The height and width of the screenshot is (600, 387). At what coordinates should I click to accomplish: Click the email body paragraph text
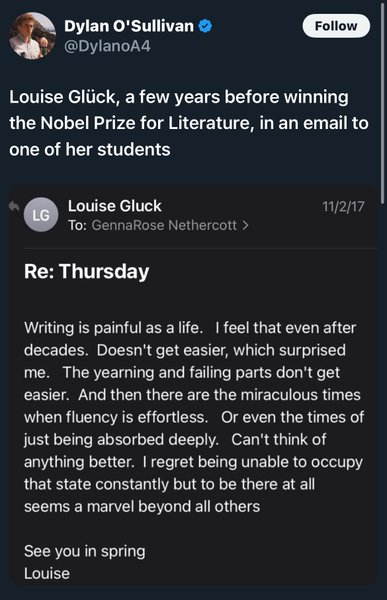194,417
